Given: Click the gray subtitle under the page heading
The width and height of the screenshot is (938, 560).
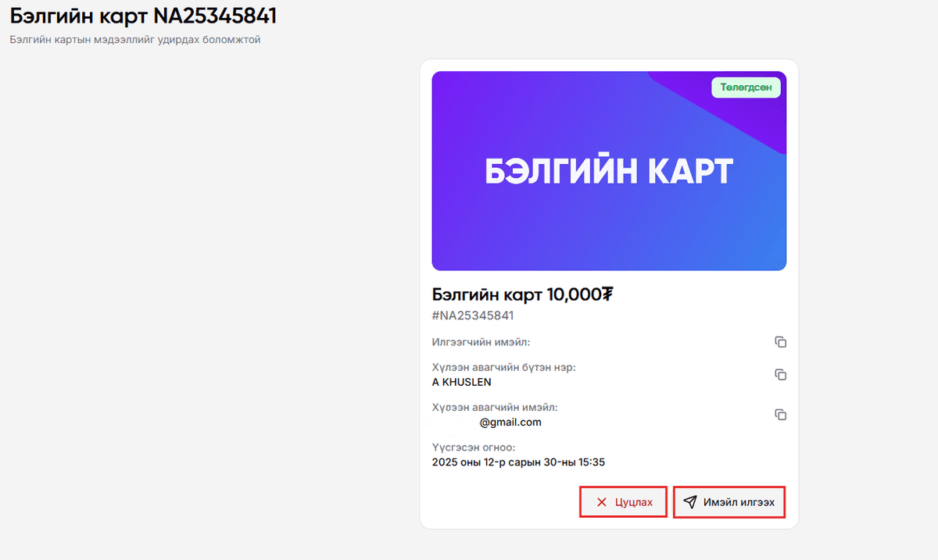Looking at the screenshot, I should (134, 40).
